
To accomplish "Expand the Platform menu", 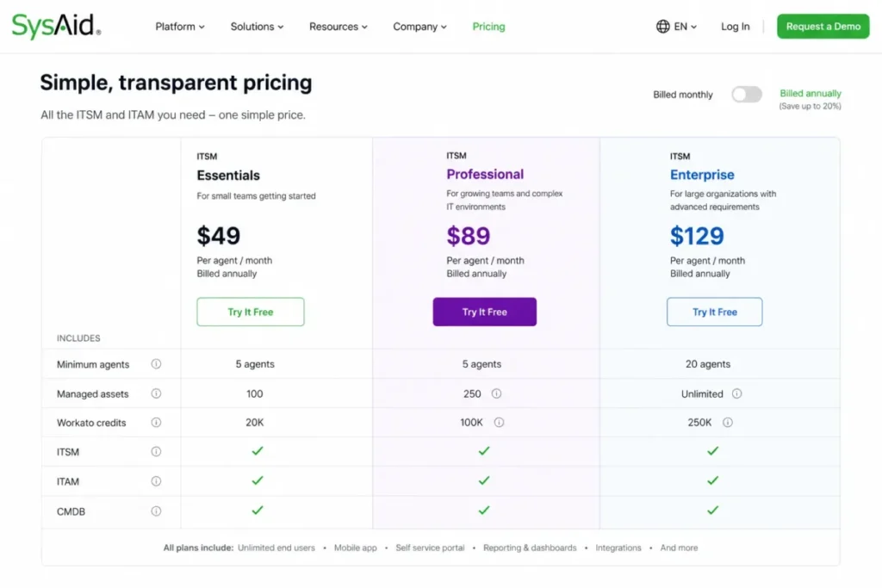I will click(x=180, y=27).
